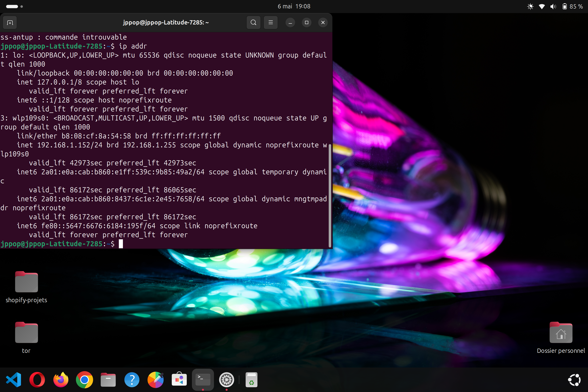Click the terminal title jppop@jppop-Latitude-7285: ~

coord(166,22)
